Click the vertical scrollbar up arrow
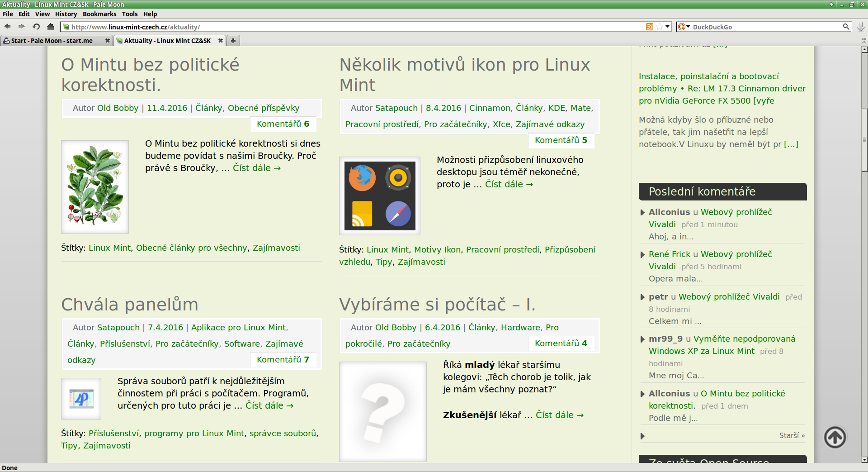This screenshot has height=472, width=868. 864,50
